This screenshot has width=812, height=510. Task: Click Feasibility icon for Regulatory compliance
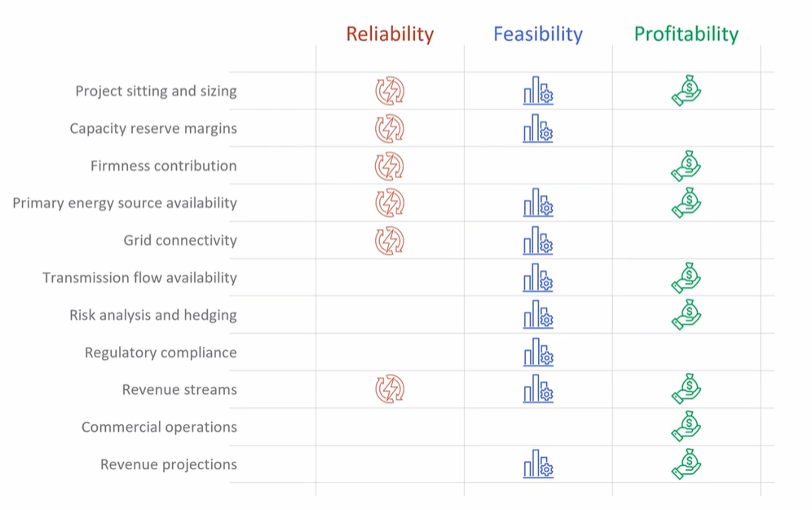(538, 353)
